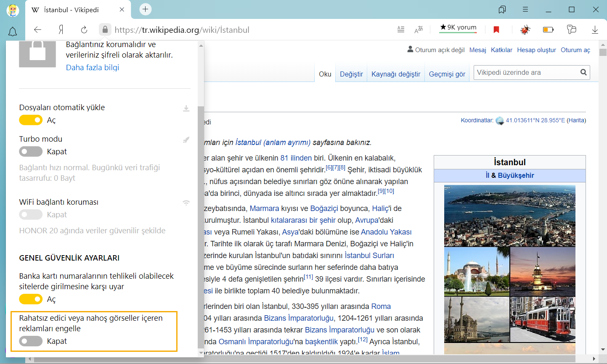Screen dimensions: 607x364
Task: Open the notifications bell icon
Action: point(13,32)
